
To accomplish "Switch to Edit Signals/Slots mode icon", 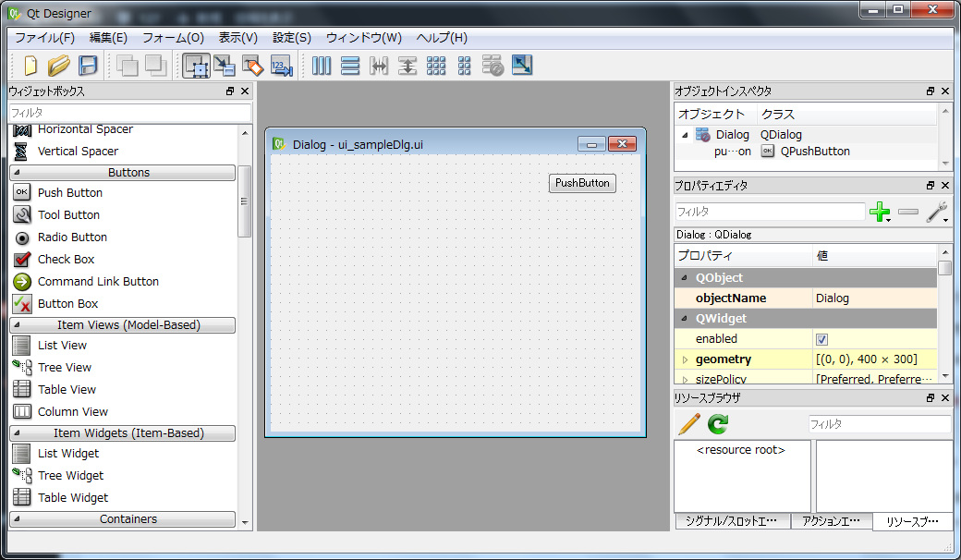I will [224, 66].
